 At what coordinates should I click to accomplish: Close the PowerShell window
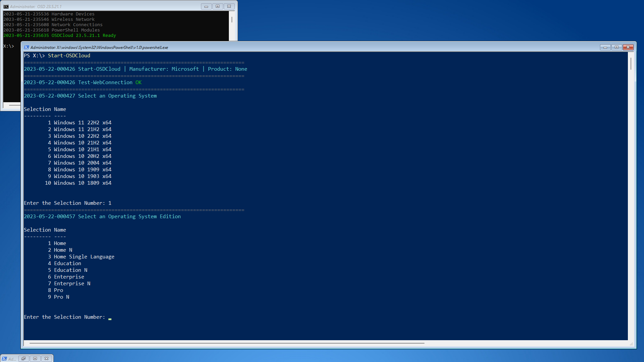click(628, 47)
